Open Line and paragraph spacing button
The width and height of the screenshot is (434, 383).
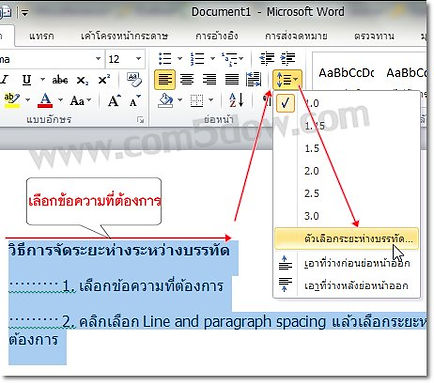click(x=287, y=79)
